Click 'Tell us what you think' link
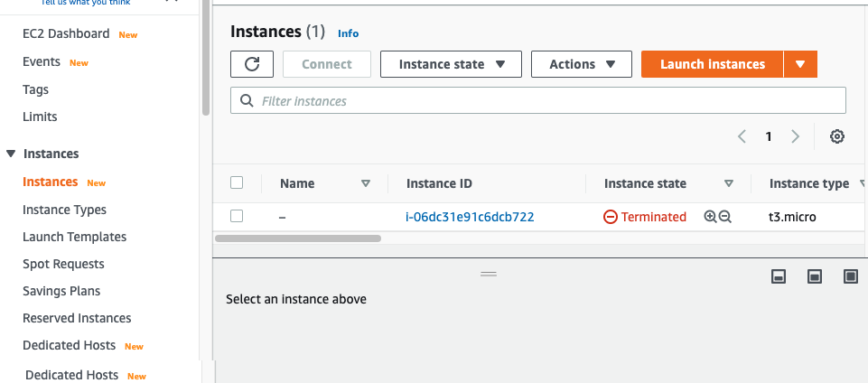The width and height of the screenshot is (868, 383). [86, 3]
